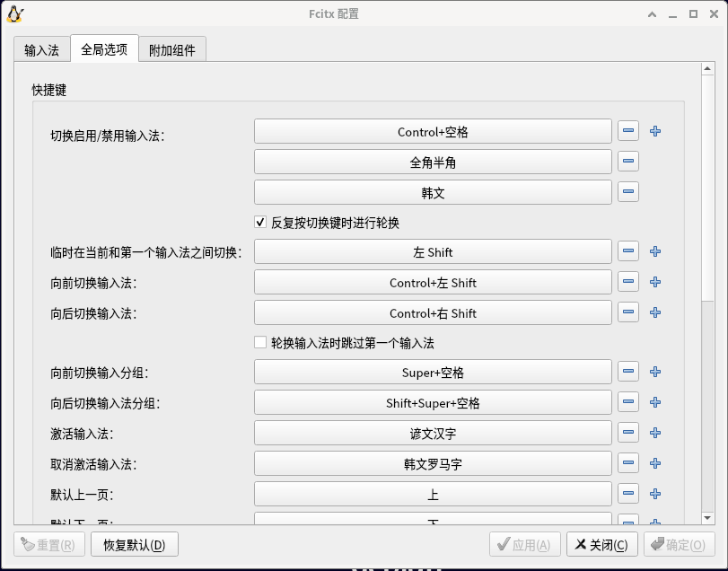Viewport: 728px width, 571px height.
Task: Change the Shift+Super+空格 hotkey button
Action: point(433,402)
